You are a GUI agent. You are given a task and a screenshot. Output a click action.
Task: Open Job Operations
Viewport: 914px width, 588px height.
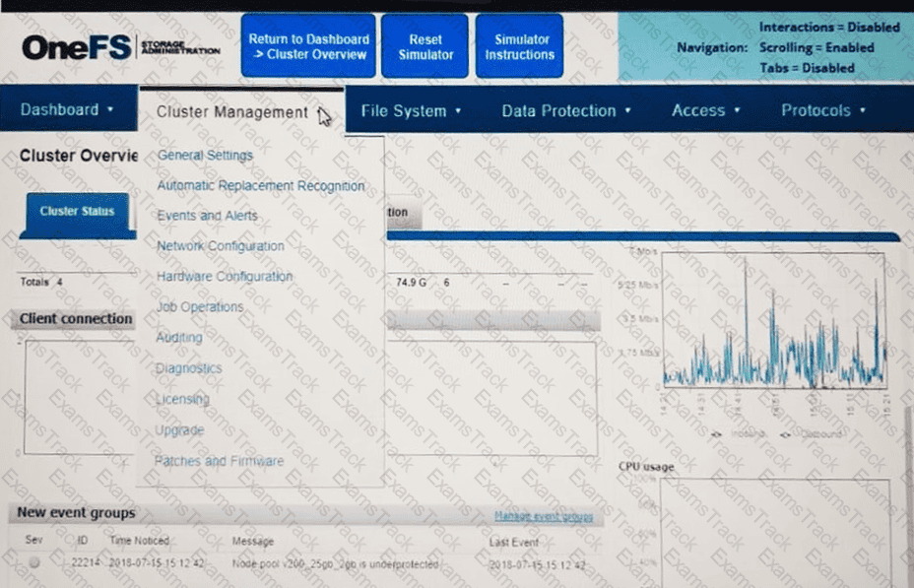tap(199, 307)
